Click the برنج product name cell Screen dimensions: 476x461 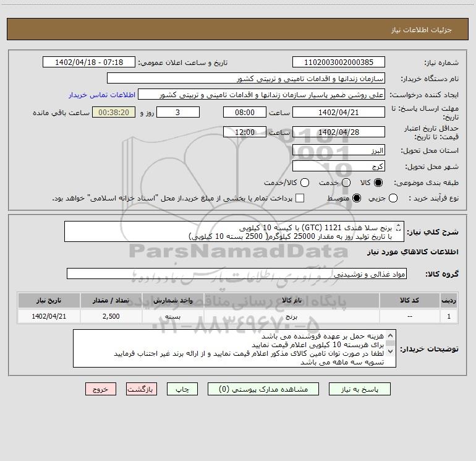tap(291, 316)
